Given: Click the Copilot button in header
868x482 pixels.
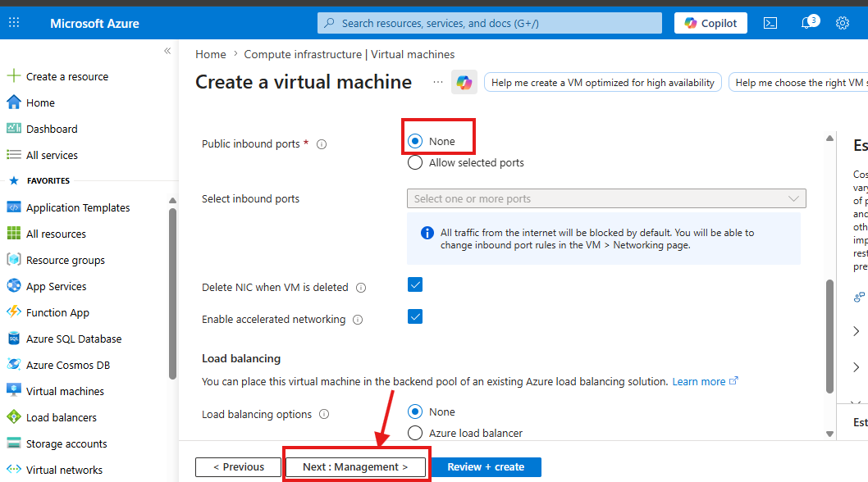Looking at the screenshot, I should [710, 23].
